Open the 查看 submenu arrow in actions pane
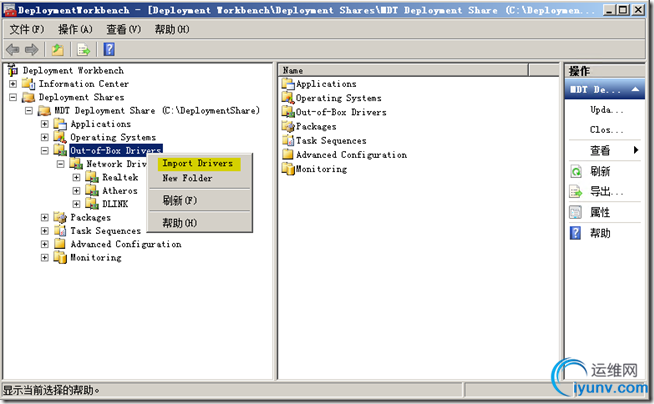 click(x=636, y=150)
